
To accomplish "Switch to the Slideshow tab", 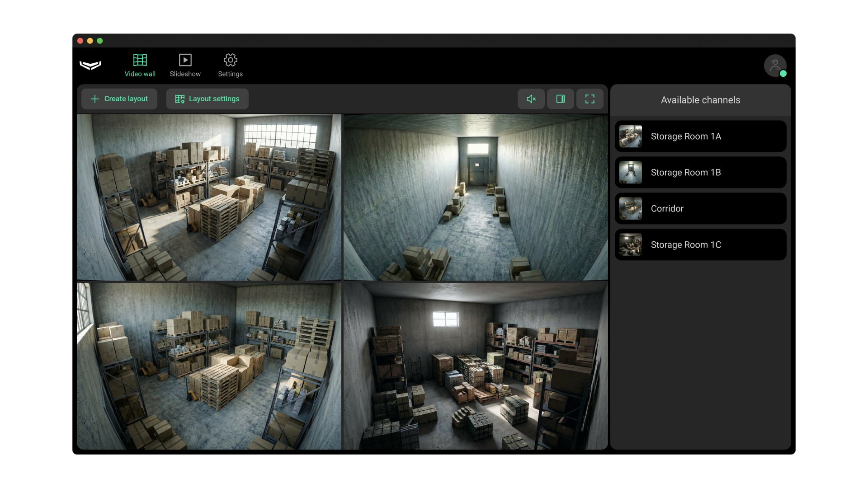I will (x=185, y=66).
